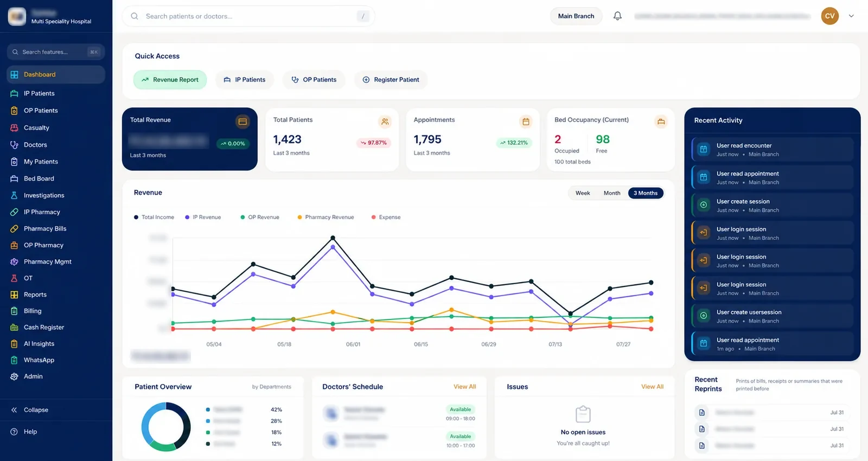The image size is (868, 461).
Task: Expand the user account dropdown chevron
Action: tap(851, 16)
